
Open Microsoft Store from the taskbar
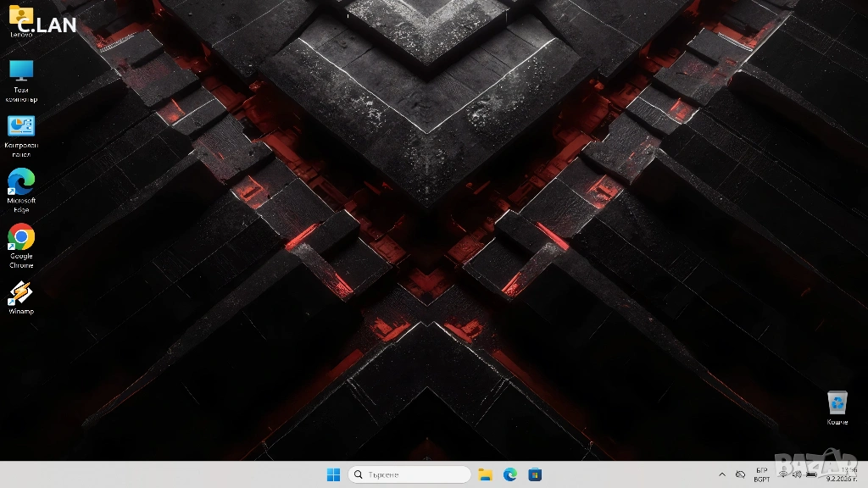point(535,474)
